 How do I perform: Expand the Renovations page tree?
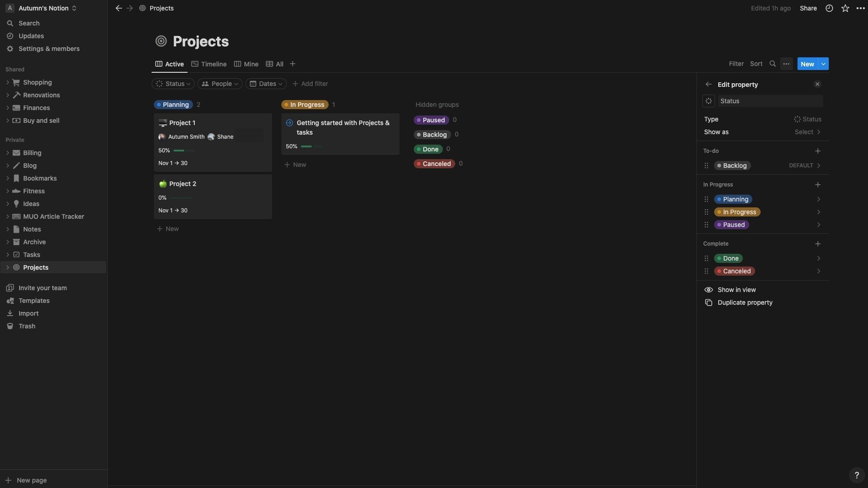pos(7,95)
